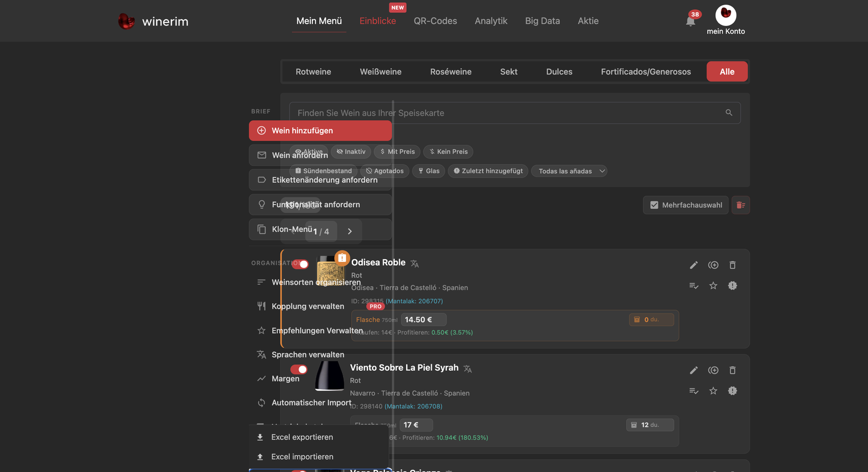Delete Odisea Roble with the trash icon
Screen dimensions: 868x472
733,265
